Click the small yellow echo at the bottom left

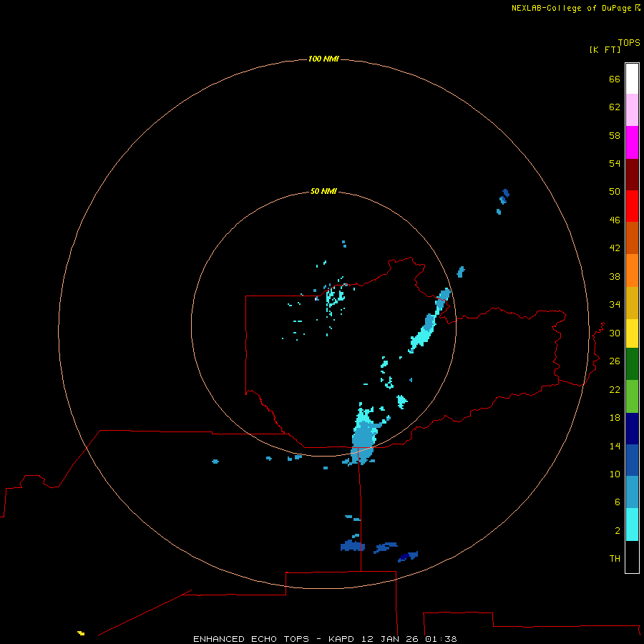[x=81, y=633]
